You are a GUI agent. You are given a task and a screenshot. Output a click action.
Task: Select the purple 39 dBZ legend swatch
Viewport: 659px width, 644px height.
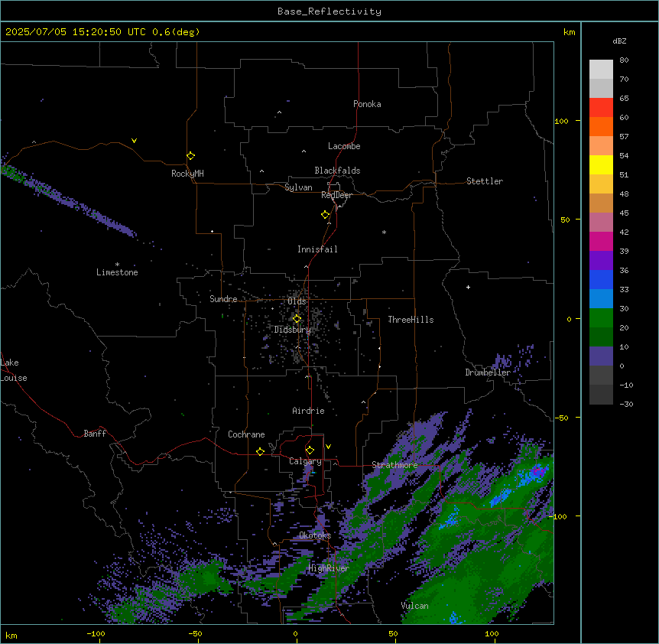601,260
